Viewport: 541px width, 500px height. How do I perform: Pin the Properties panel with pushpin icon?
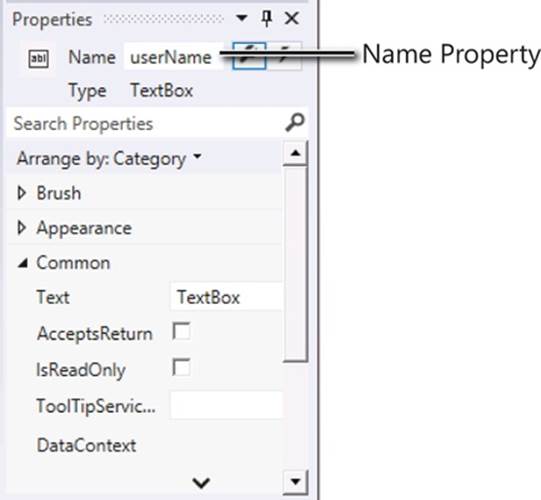pyautogui.click(x=266, y=18)
